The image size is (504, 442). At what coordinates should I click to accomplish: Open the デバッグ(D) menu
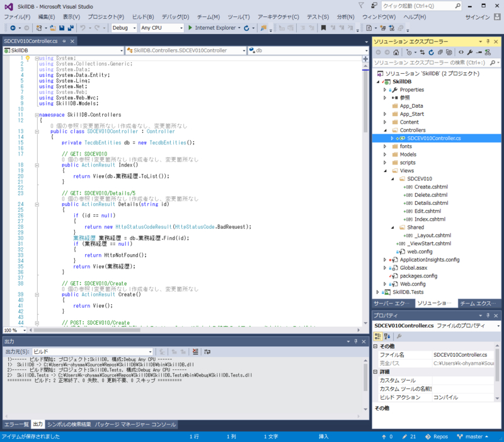(x=175, y=17)
